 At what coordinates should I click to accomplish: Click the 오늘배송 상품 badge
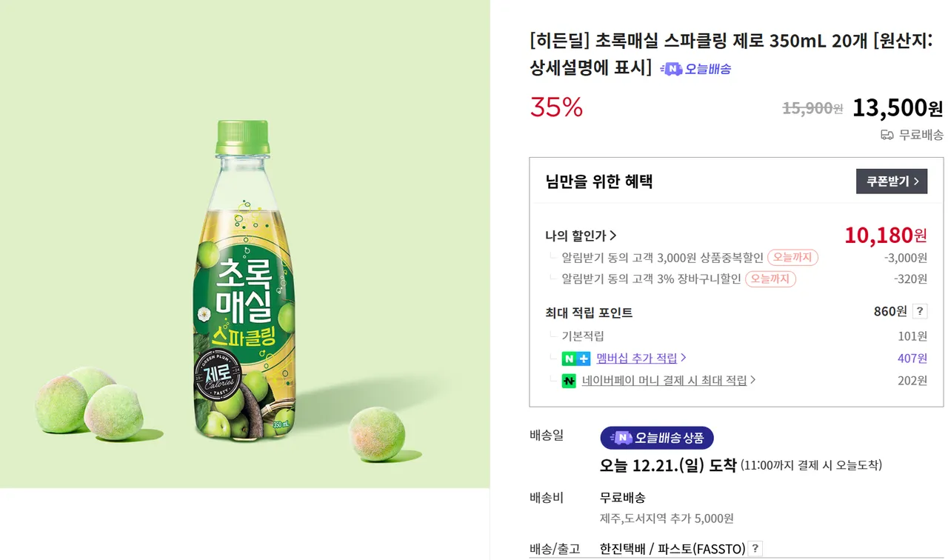tap(657, 438)
